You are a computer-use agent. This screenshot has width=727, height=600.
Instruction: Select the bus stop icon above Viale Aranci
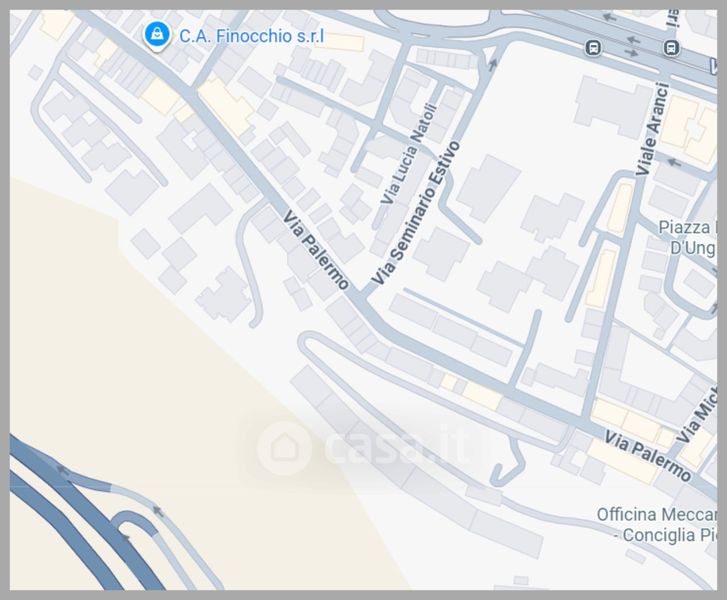tap(670, 47)
